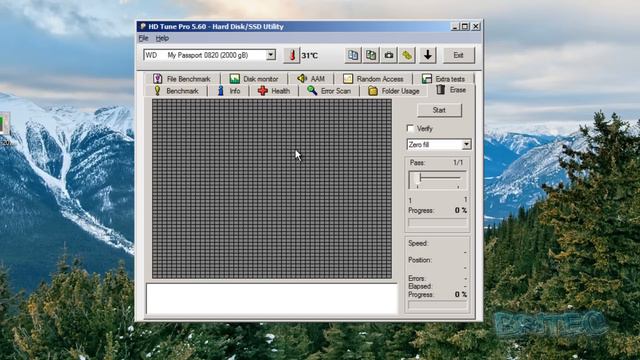Screen dimensions: 640x360
Task: Open the Help menu
Action: pyautogui.click(x=162, y=38)
